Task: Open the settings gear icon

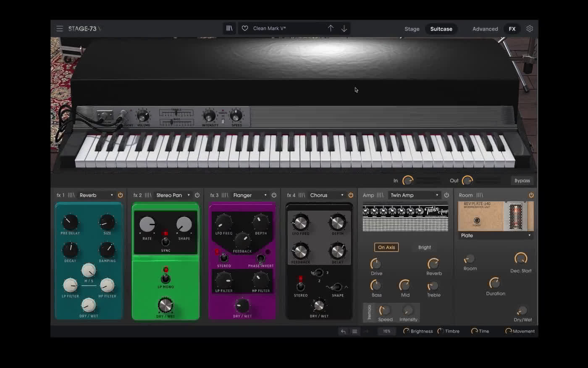Action: 530,29
